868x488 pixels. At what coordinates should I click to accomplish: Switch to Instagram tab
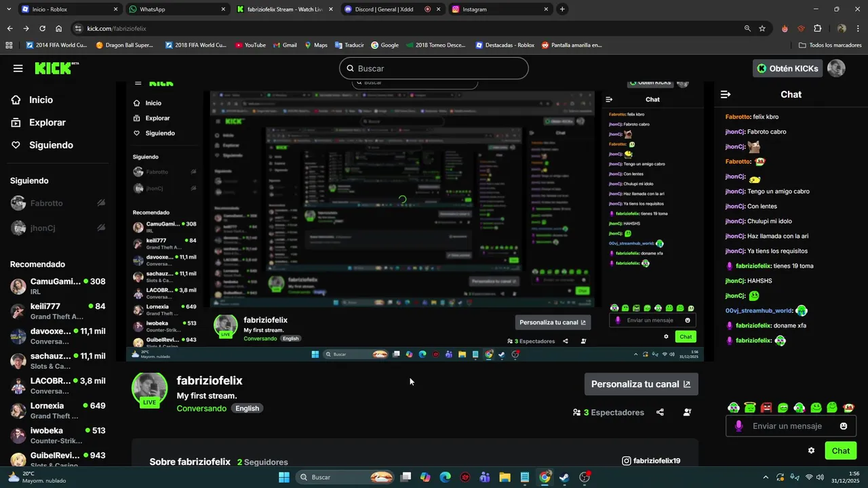click(500, 9)
